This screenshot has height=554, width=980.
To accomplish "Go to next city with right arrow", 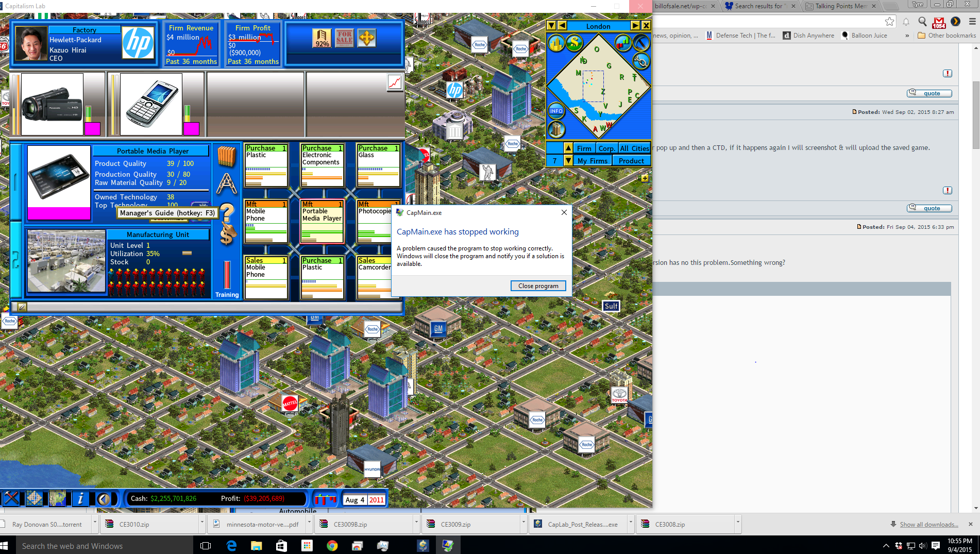I will (635, 26).
